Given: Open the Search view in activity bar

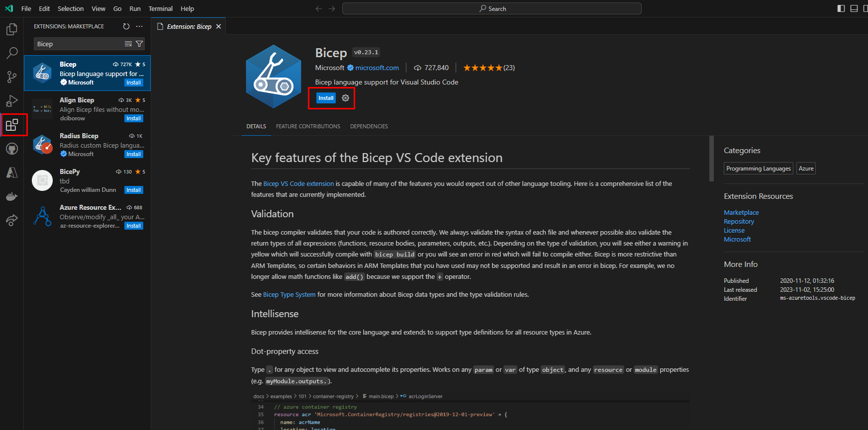Looking at the screenshot, I should pyautogui.click(x=12, y=53).
